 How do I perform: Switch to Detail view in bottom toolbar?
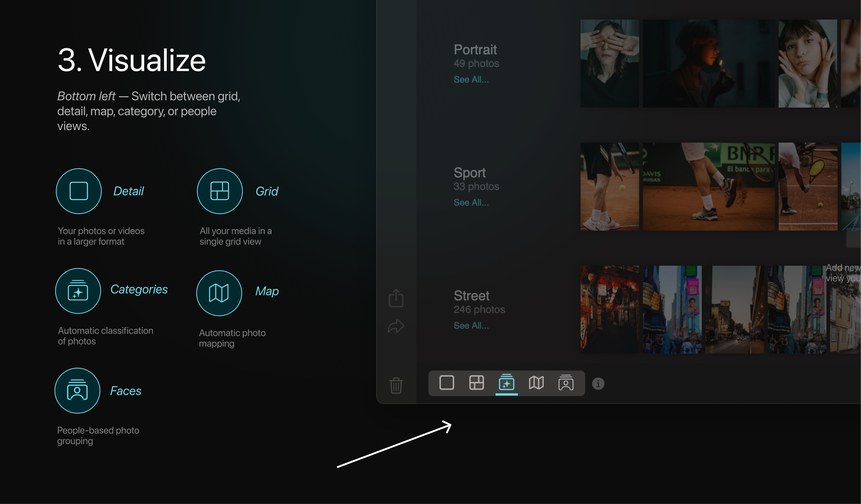tap(446, 383)
